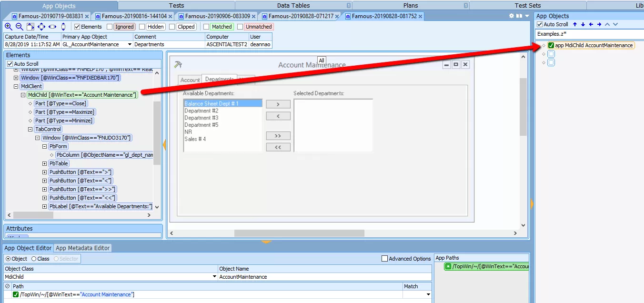Select the Class radio button

[x=34, y=259]
